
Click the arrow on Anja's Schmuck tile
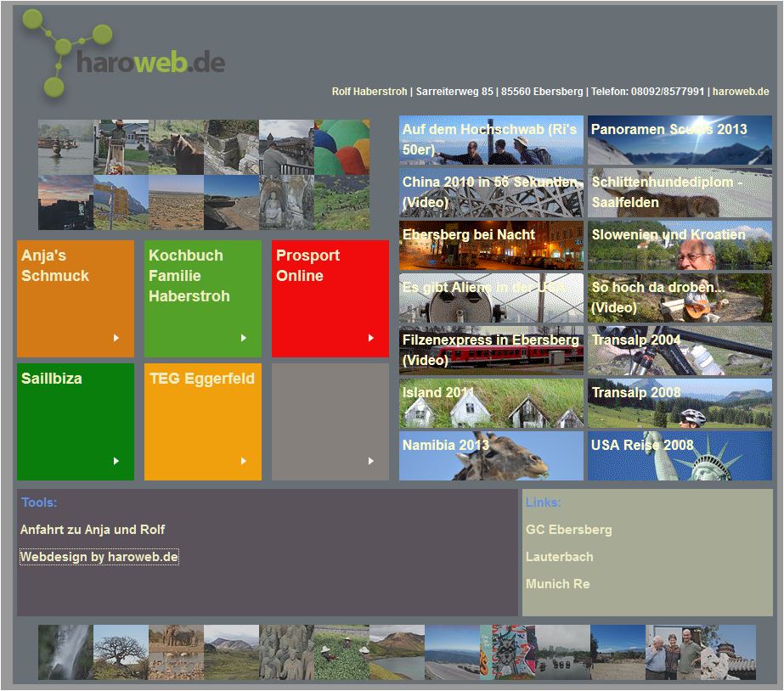click(116, 338)
